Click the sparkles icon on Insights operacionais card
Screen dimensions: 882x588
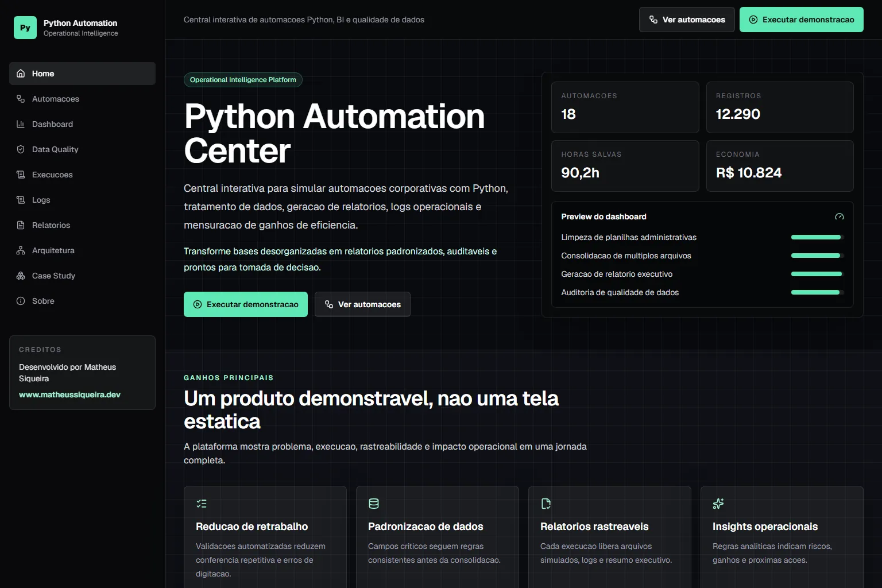[718, 504]
